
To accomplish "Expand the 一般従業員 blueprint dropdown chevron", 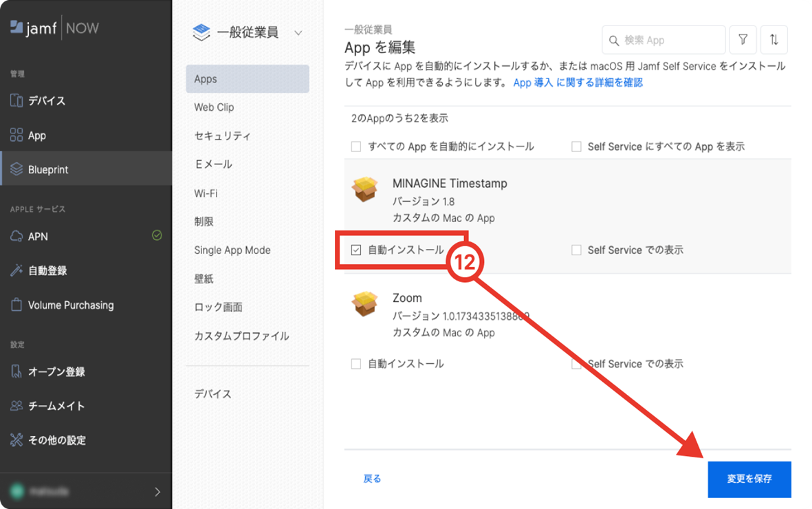I will point(298,32).
